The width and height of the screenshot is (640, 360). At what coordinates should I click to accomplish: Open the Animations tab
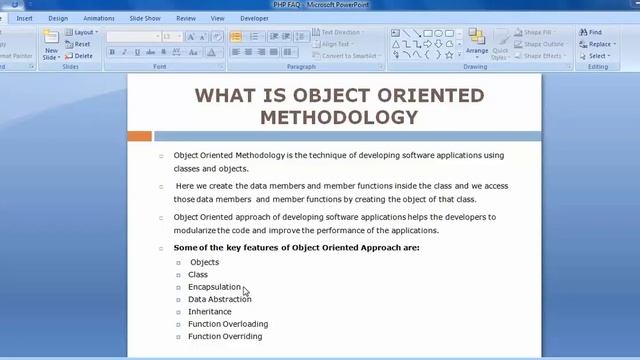(99, 18)
